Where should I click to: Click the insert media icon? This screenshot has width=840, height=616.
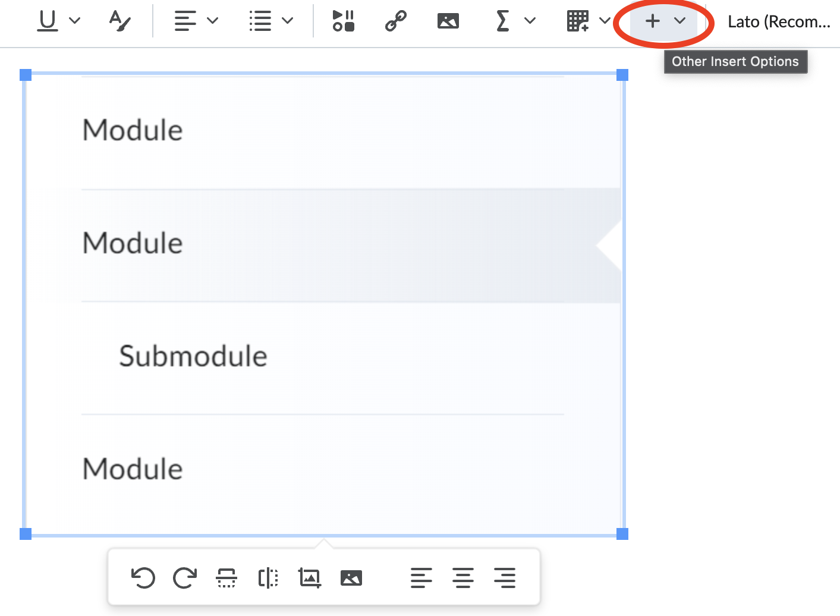click(343, 21)
